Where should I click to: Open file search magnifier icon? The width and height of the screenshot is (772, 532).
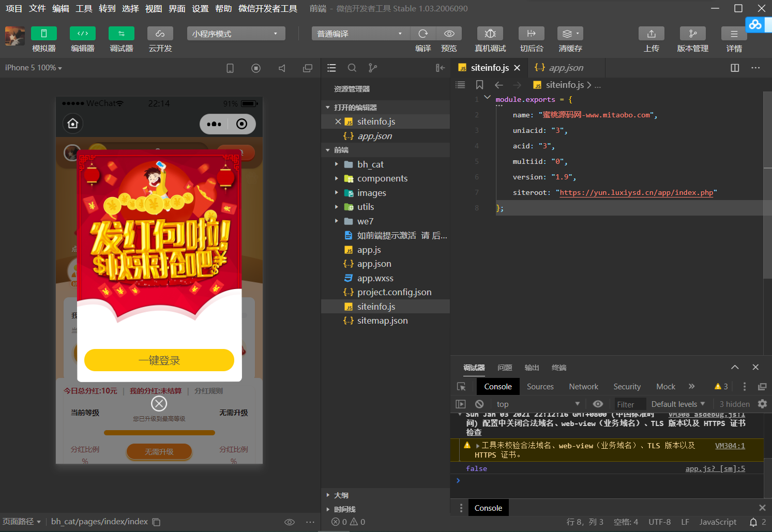[352, 68]
